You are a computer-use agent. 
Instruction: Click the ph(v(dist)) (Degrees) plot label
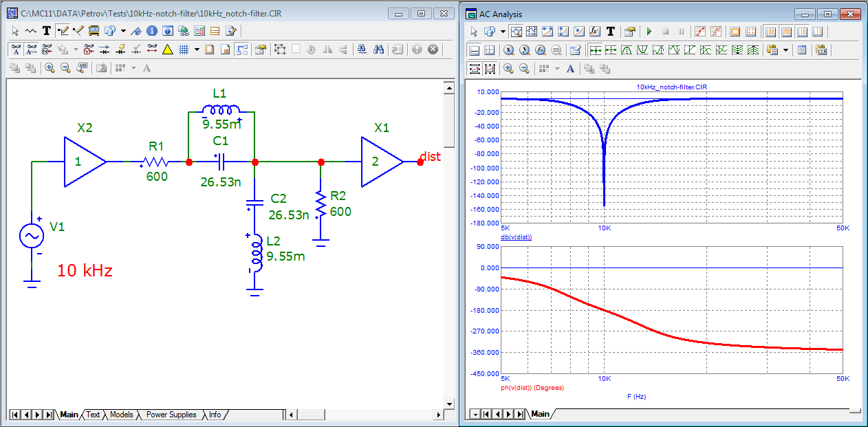pyautogui.click(x=532, y=388)
